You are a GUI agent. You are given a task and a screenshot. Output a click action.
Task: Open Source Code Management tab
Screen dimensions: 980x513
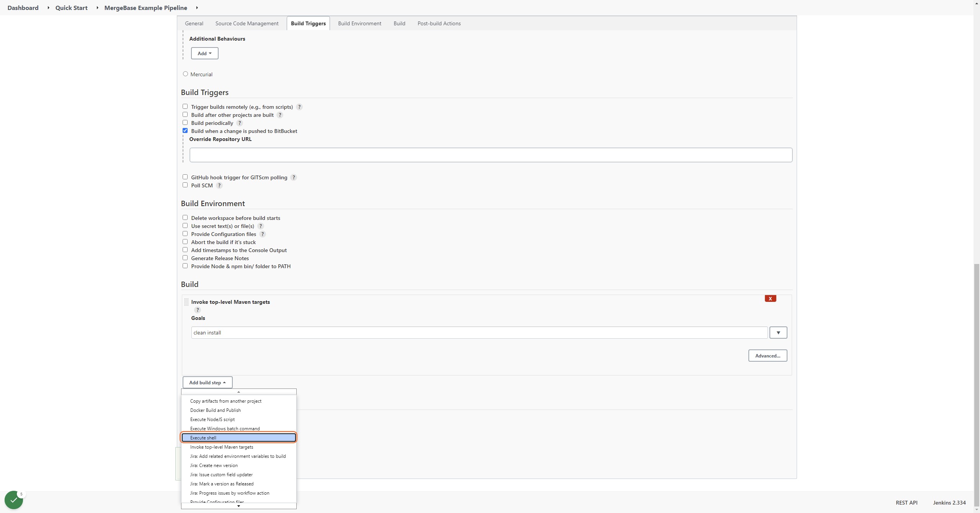click(x=247, y=23)
